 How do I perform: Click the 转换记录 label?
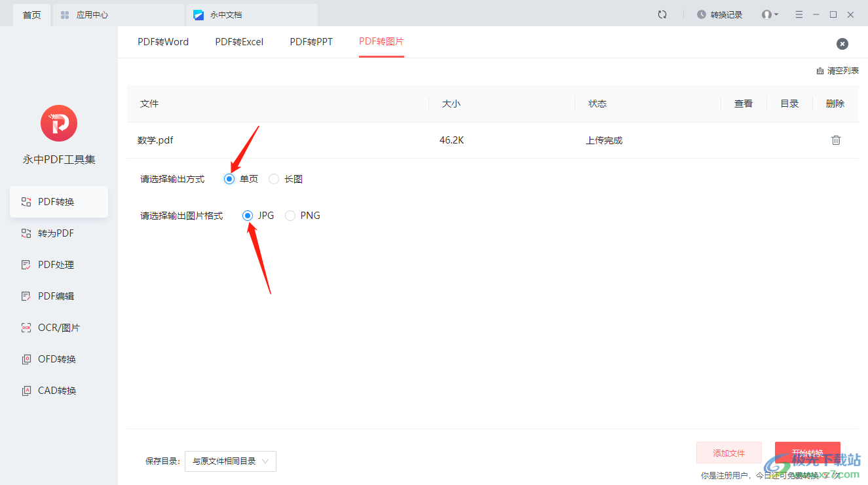[726, 14]
